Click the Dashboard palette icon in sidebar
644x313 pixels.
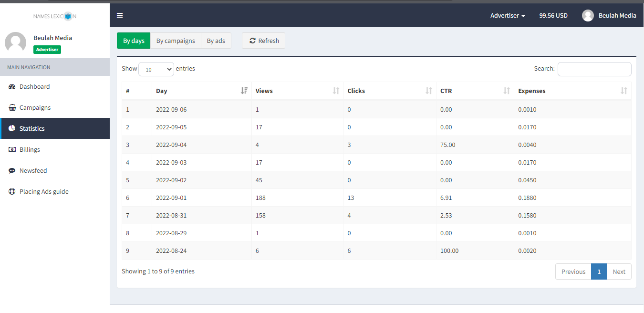(x=12, y=86)
